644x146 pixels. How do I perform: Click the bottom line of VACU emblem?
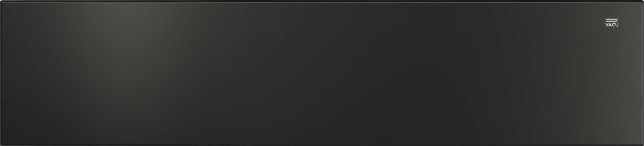coord(612,22)
